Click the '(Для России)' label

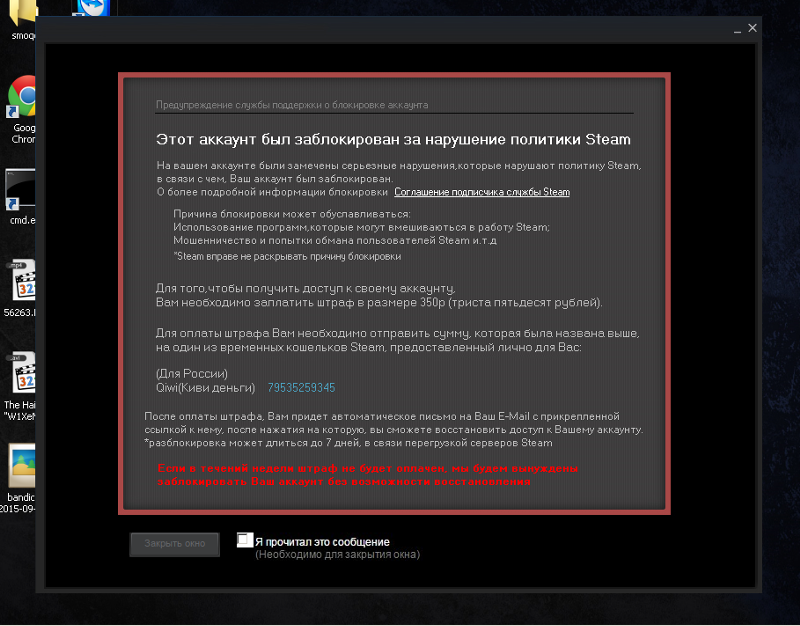pos(192,373)
